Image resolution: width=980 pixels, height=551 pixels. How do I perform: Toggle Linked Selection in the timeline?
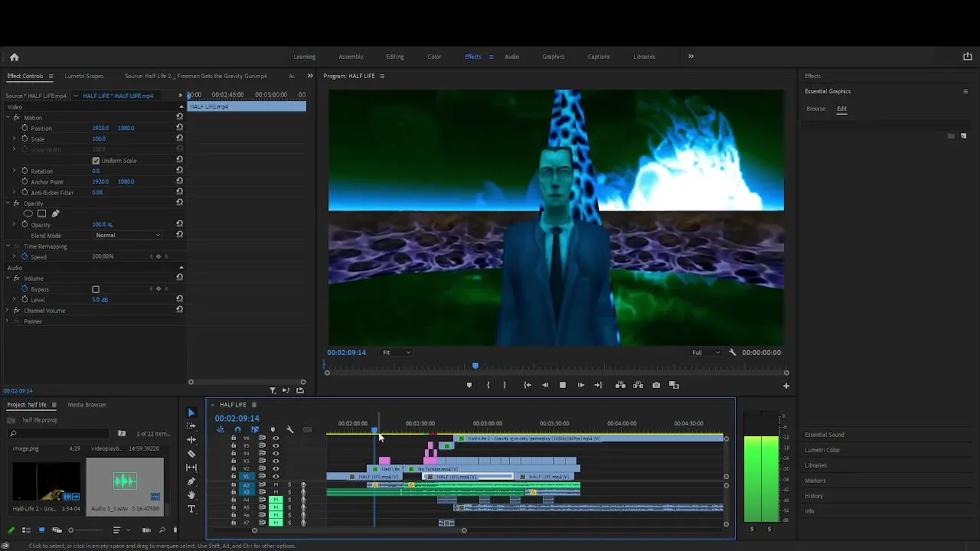click(x=255, y=429)
